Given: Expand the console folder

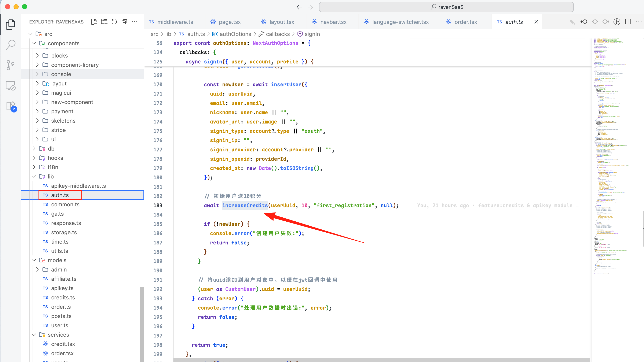Looking at the screenshot, I should [x=37, y=74].
